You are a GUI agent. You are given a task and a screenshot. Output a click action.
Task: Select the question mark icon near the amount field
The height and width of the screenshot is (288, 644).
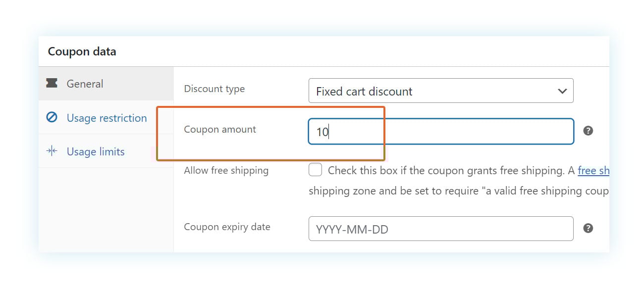pos(588,131)
